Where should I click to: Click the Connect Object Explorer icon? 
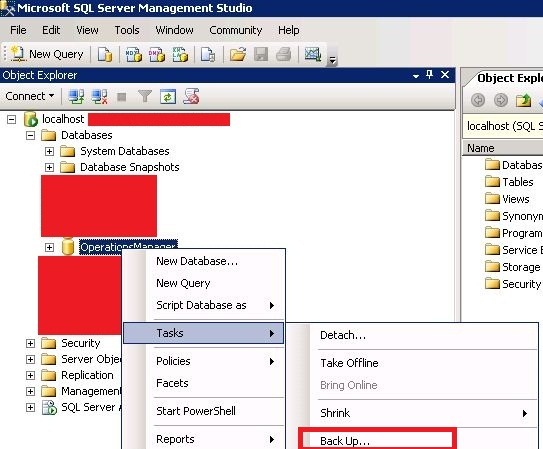pos(76,97)
